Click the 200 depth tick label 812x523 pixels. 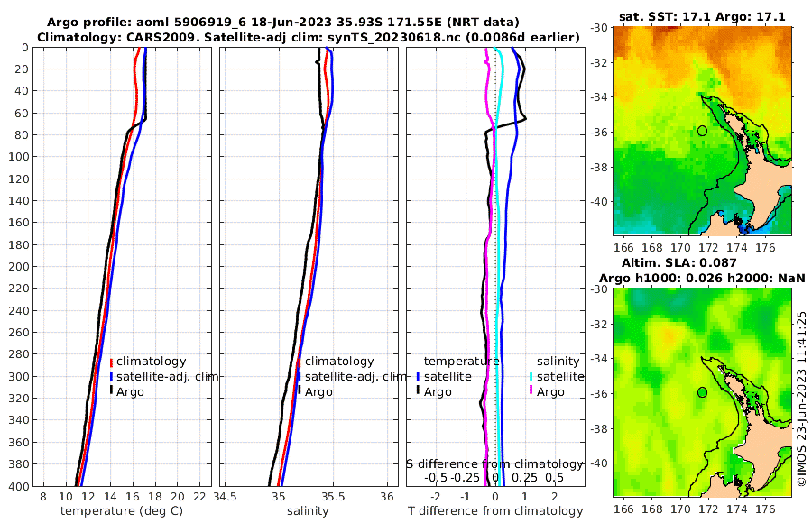coord(19,266)
